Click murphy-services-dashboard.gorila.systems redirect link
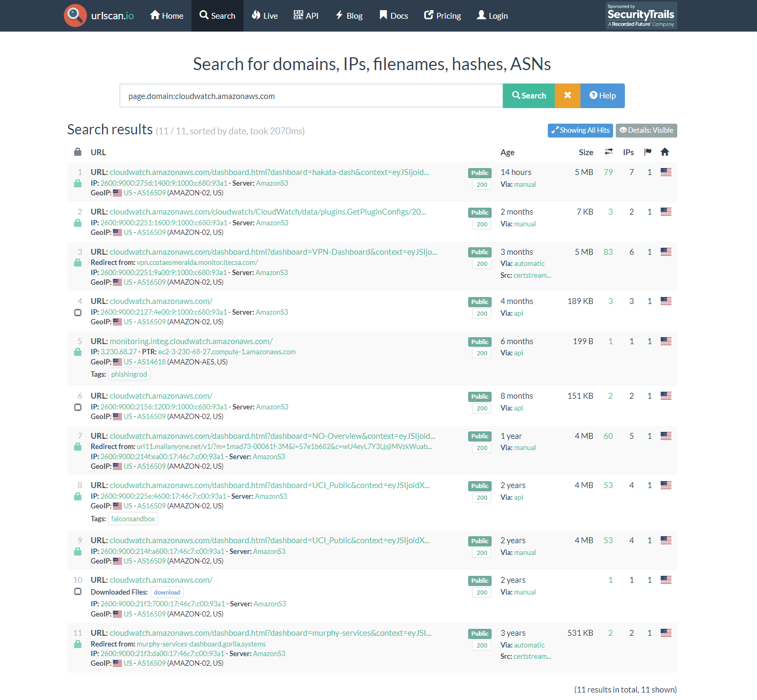 pyautogui.click(x=201, y=644)
